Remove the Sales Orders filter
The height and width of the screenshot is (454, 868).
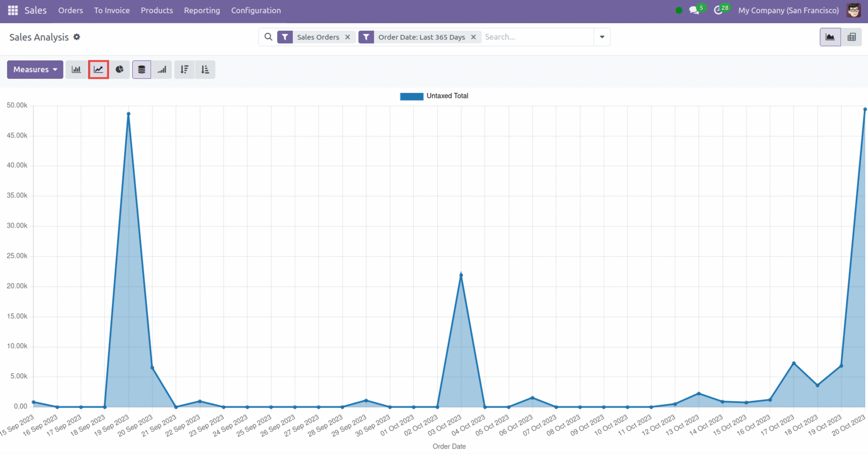[x=348, y=37]
